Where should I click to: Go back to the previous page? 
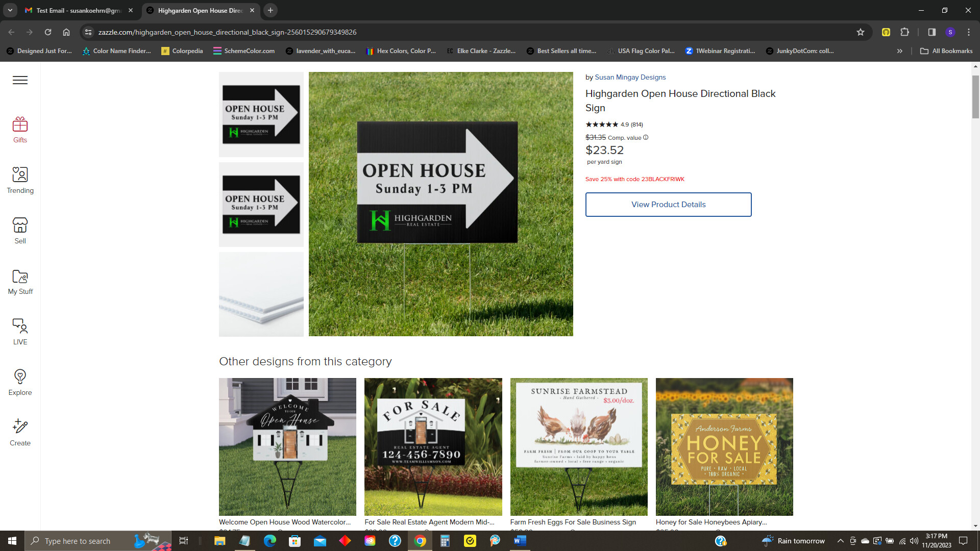coord(11,32)
